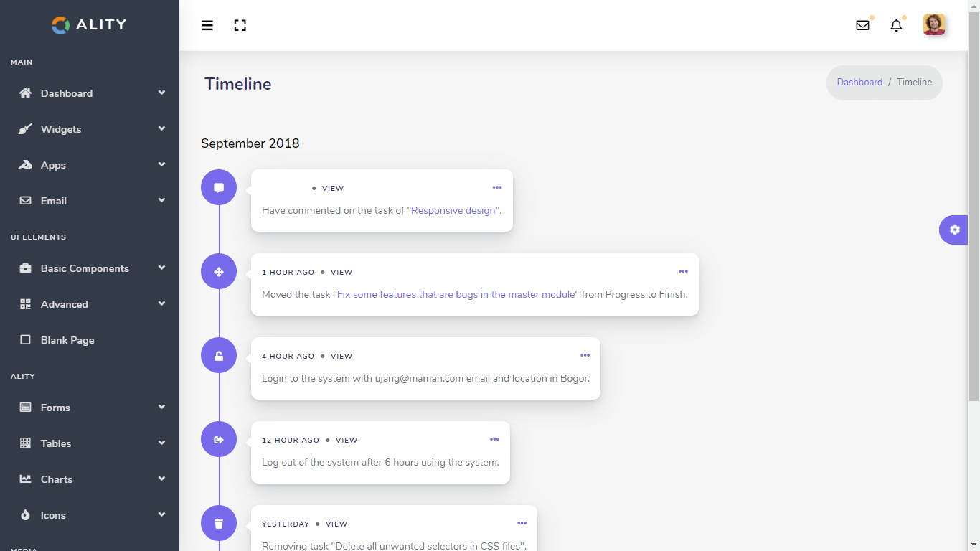Click the unlock padlock timeline icon
This screenshot has width=980, height=551.
(219, 356)
